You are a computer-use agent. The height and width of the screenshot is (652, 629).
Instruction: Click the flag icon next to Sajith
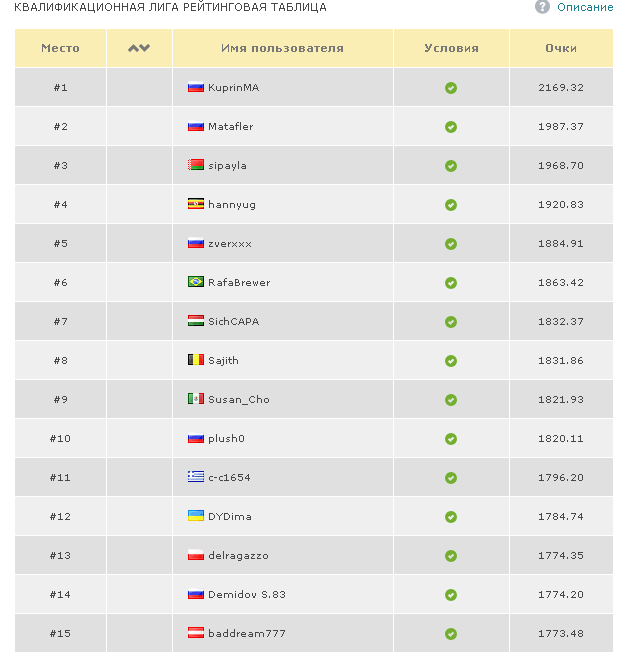pos(196,360)
